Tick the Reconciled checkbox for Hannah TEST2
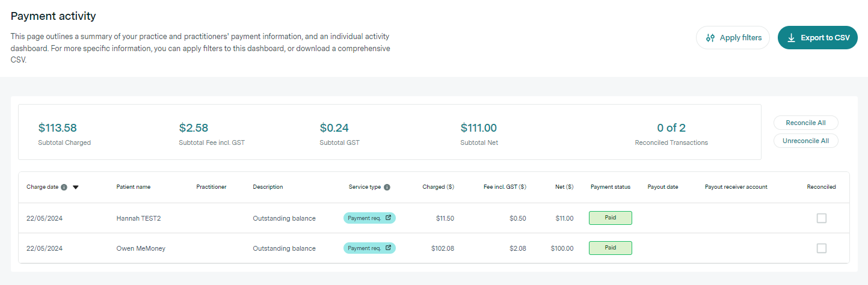 [821, 218]
